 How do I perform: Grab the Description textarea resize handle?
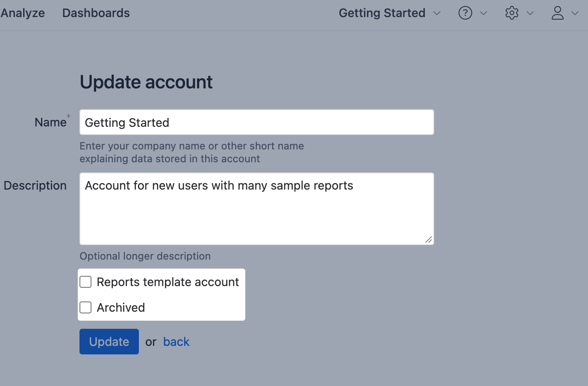click(429, 240)
